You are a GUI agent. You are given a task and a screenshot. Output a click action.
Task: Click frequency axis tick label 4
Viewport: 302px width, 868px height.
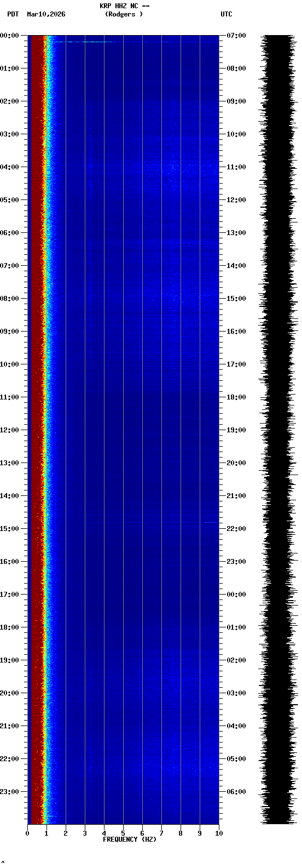[x=104, y=833]
